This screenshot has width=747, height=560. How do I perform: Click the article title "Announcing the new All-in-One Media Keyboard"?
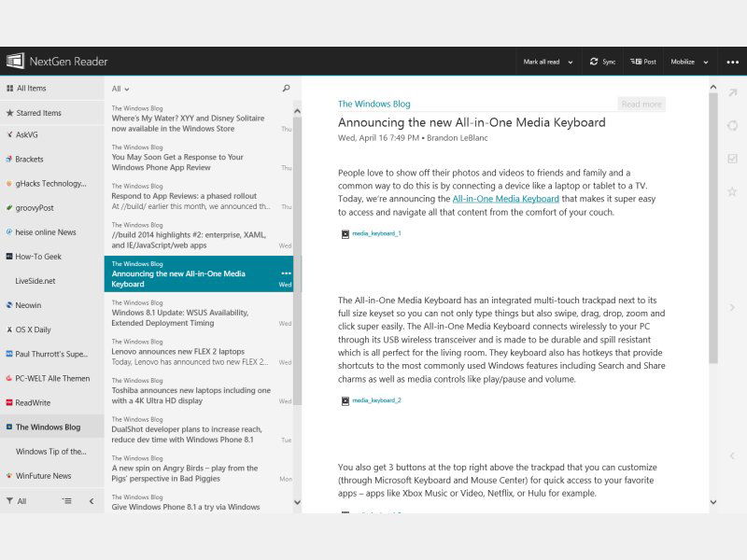tap(472, 122)
